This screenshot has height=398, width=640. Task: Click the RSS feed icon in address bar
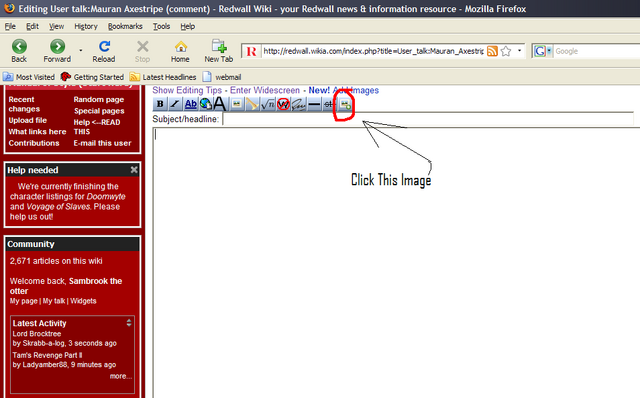492,51
